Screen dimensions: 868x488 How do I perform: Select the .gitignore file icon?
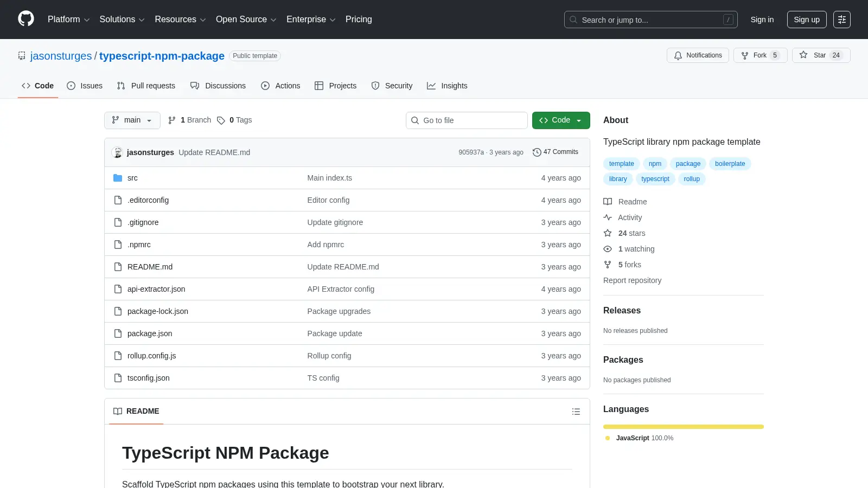pyautogui.click(x=118, y=222)
